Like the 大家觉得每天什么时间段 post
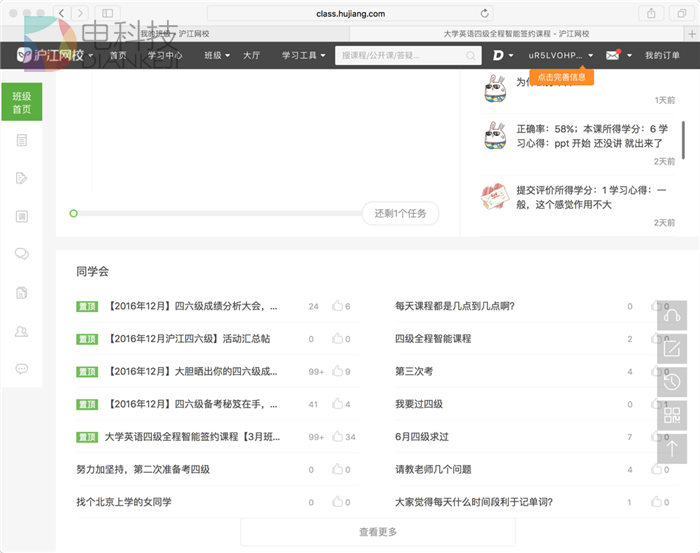The image size is (700, 553). tap(656, 502)
